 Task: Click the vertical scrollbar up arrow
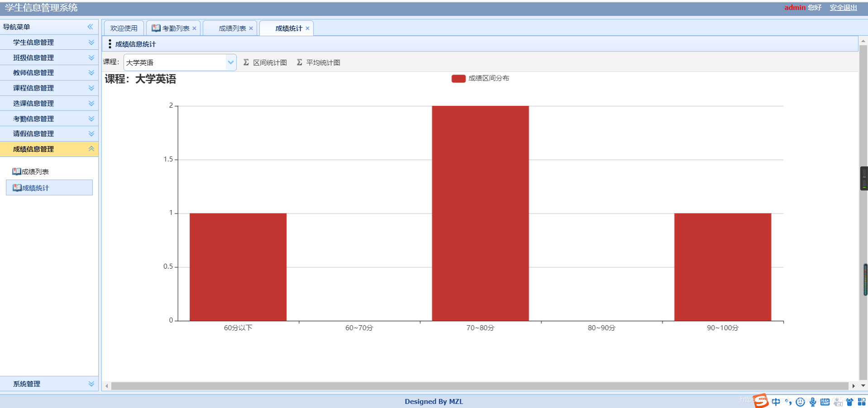[x=863, y=41]
